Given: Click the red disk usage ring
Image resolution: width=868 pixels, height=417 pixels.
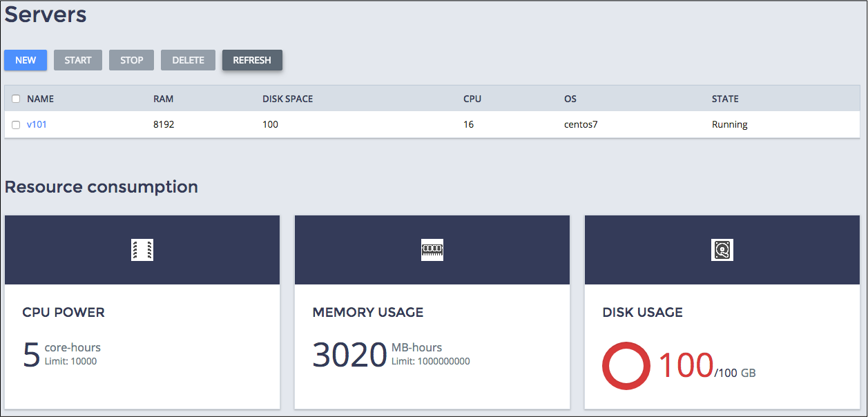Looking at the screenshot, I should pyautogui.click(x=626, y=367).
